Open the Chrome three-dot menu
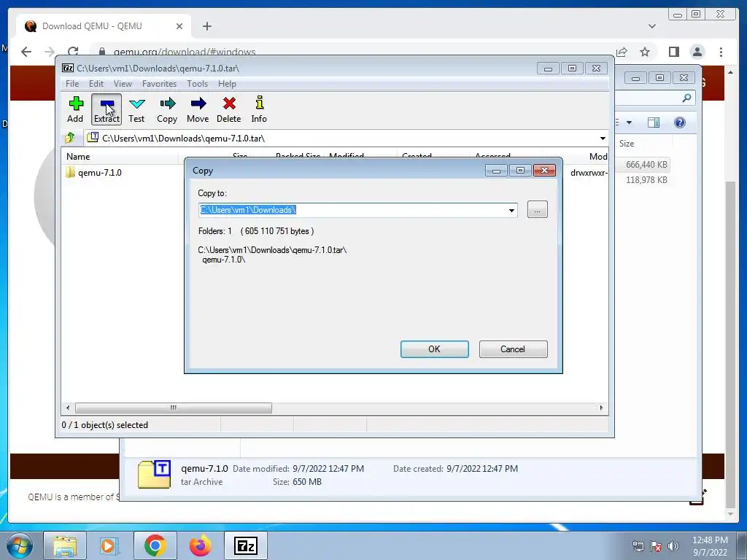 [x=721, y=52]
